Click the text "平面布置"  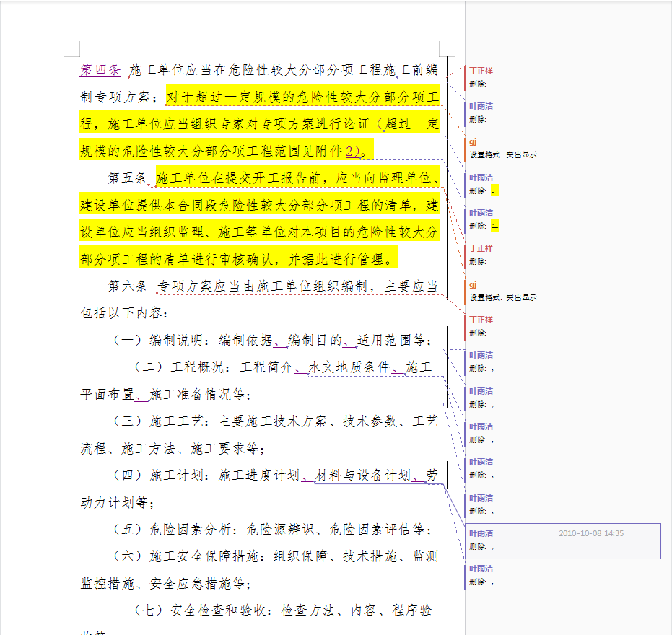[x=107, y=394]
